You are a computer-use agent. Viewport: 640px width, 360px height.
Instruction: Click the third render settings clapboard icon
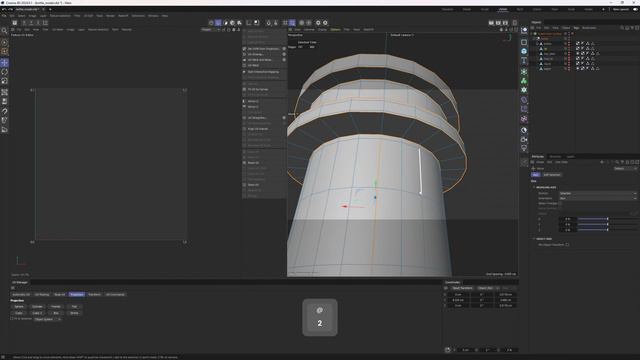[x=505, y=23]
